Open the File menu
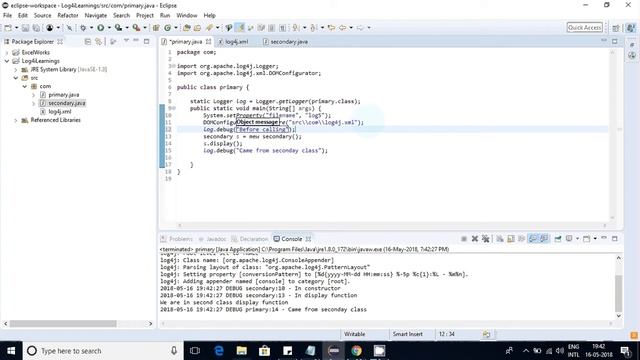Viewport: 640px width, 360px height. point(7,16)
